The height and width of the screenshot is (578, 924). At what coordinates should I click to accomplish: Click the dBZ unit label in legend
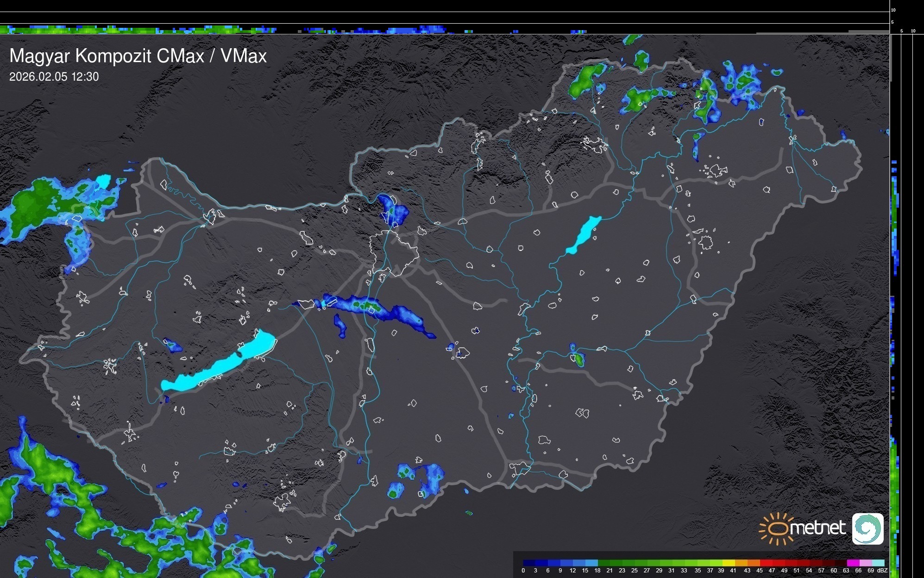pyautogui.click(x=882, y=571)
